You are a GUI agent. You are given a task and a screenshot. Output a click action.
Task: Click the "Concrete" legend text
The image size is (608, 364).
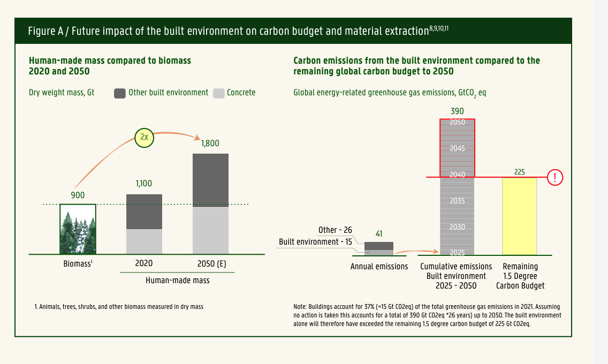241,93
